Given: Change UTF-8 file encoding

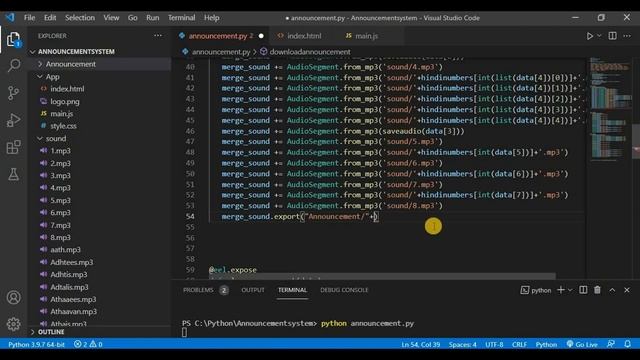Looking at the screenshot, I should [494, 344].
